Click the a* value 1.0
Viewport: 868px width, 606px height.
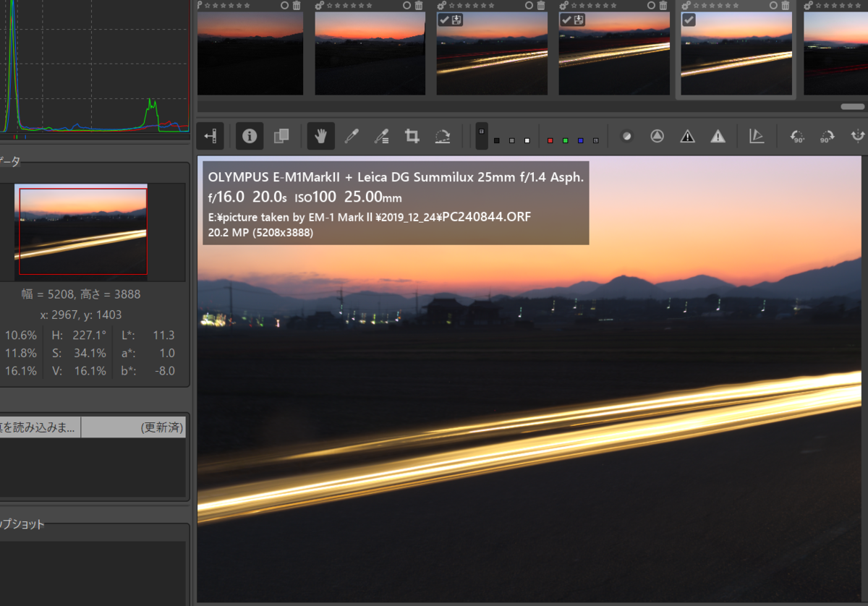[x=167, y=354]
